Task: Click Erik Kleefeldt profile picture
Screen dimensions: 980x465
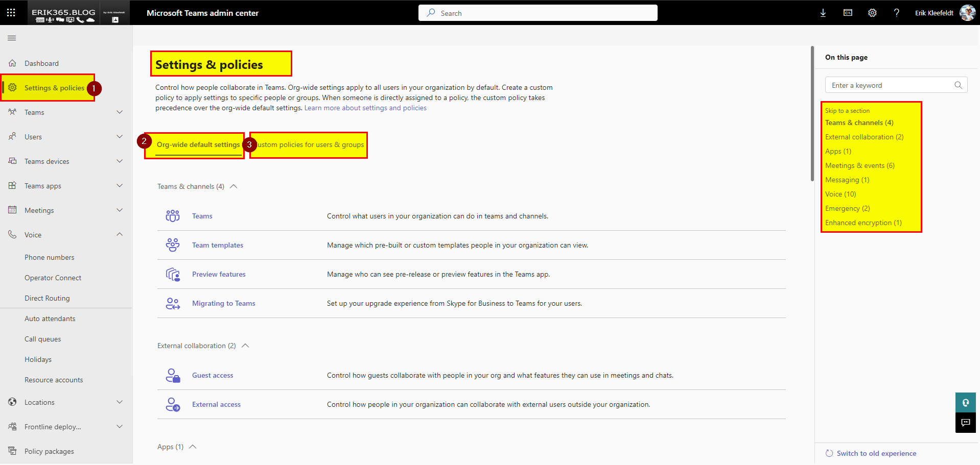Action: coord(967,13)
